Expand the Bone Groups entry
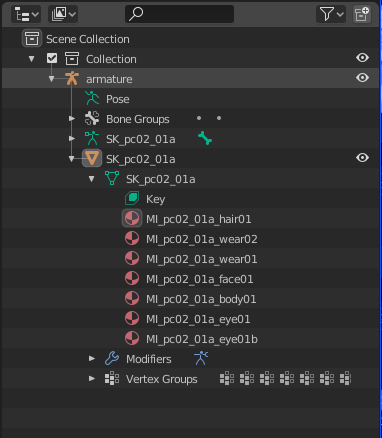The width and height of the screenshot is (382, 438). coord(72,119)
